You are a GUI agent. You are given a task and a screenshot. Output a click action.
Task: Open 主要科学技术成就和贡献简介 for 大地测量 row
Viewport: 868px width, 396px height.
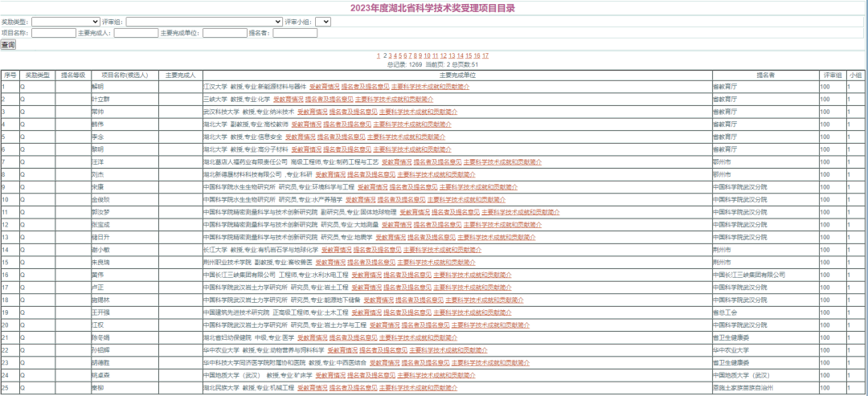click(502, 225)
